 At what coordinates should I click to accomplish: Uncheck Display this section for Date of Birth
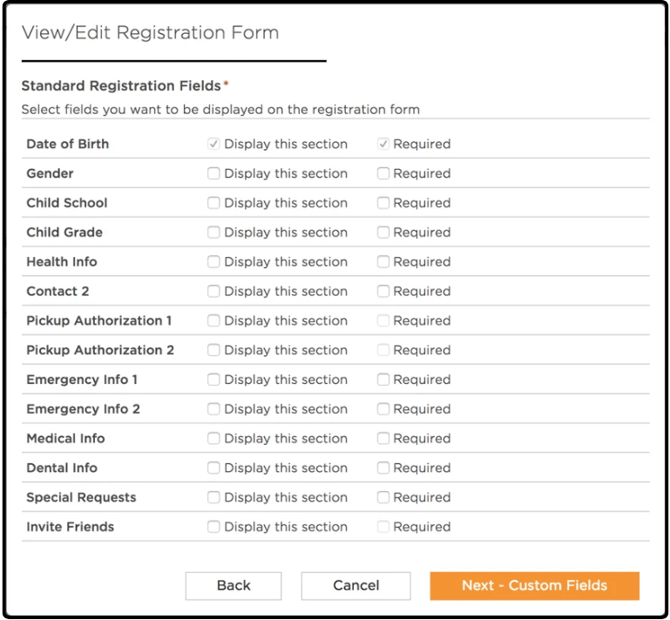click(214, 144)
